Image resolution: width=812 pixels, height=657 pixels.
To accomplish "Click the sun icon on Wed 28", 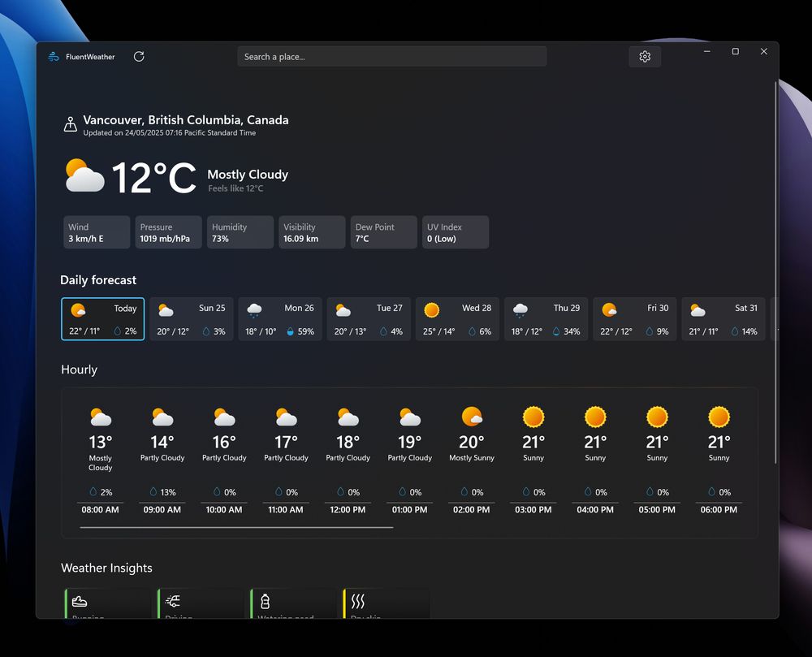I will tap(431, 310).
